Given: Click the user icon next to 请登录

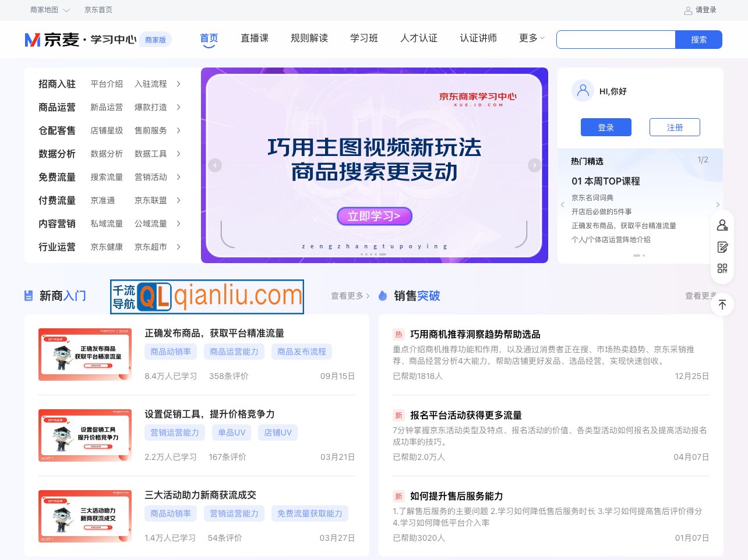Looking at the screenshot, I should click(688, 10).
